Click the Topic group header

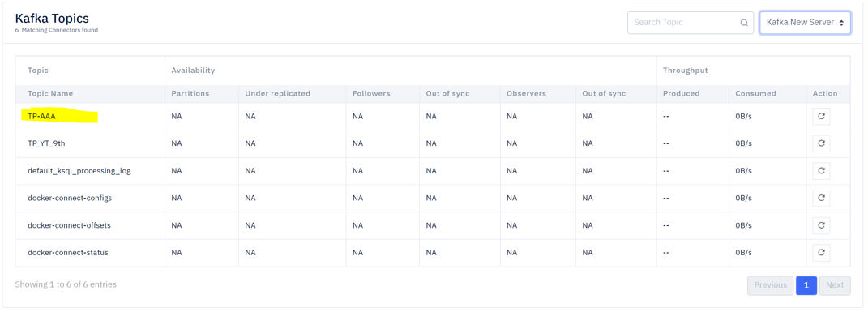(x=38, y=71)
